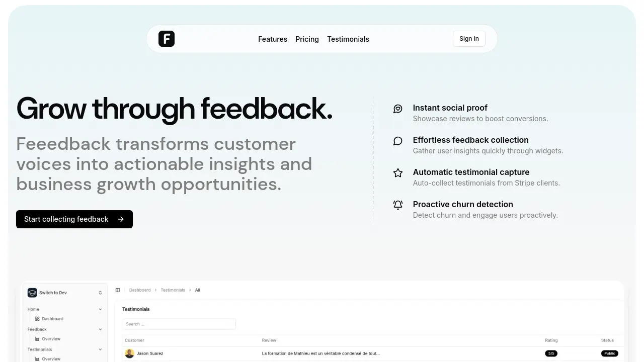This screenshot has width=644, height=362.
Task: Click the arrow on Start collecting feedback
Action: [121, 219]
